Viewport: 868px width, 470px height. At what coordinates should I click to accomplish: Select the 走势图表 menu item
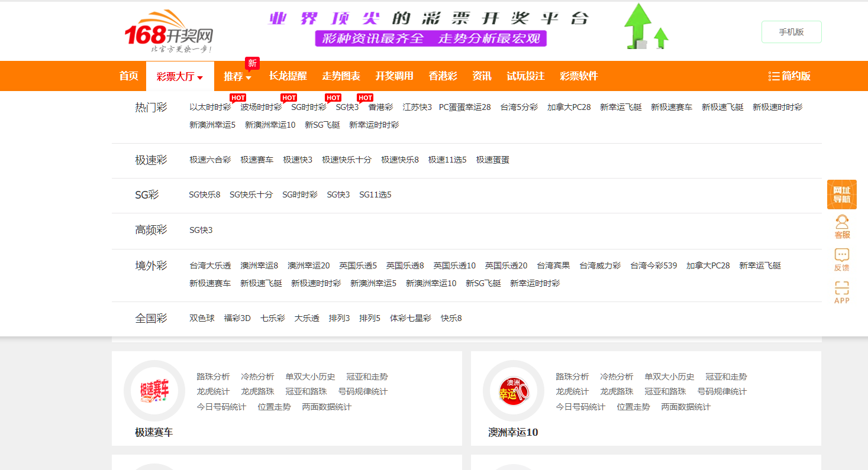click(x=341, y=76)
